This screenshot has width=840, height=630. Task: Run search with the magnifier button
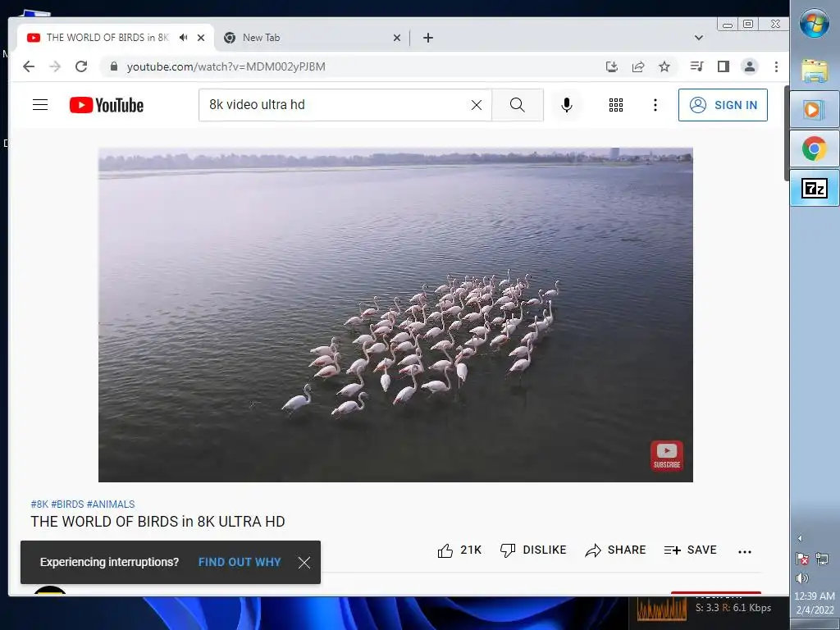pos(518,105)
